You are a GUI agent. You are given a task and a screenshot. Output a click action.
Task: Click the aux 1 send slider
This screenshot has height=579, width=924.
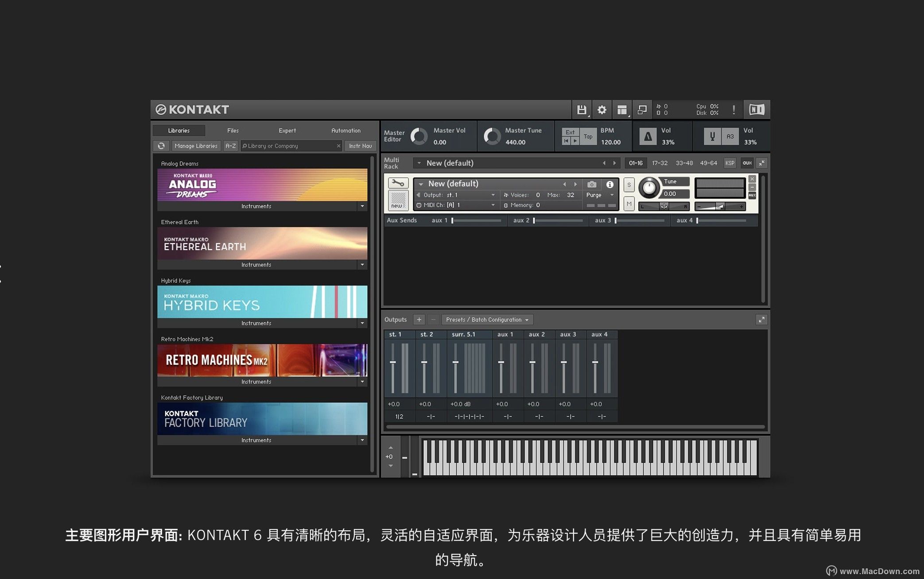(x=477, y=220)
